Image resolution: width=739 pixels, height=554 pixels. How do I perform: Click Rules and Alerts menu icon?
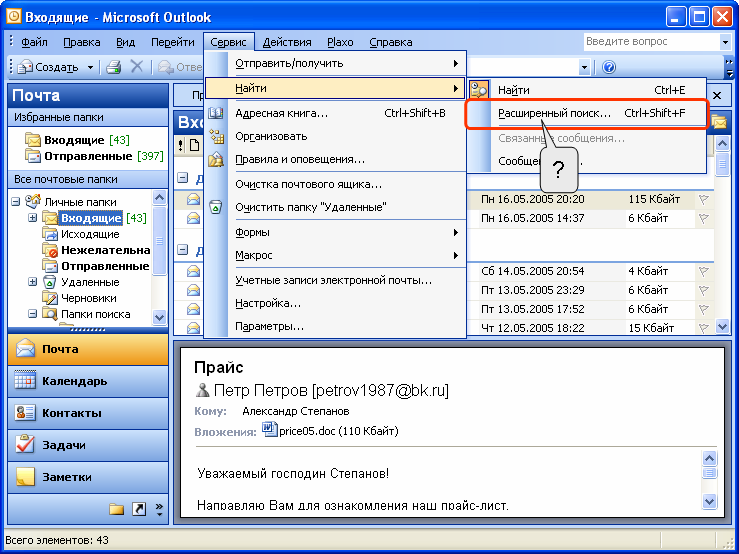(216, 159)
